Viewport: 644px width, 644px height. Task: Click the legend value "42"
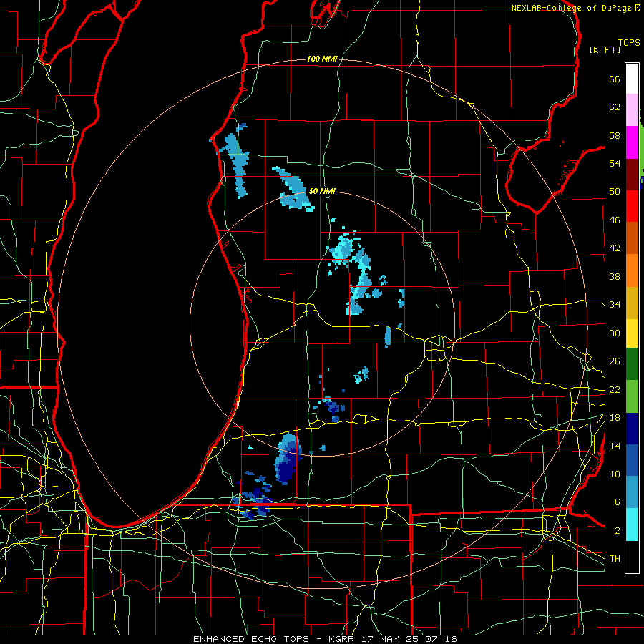(615, 248)
